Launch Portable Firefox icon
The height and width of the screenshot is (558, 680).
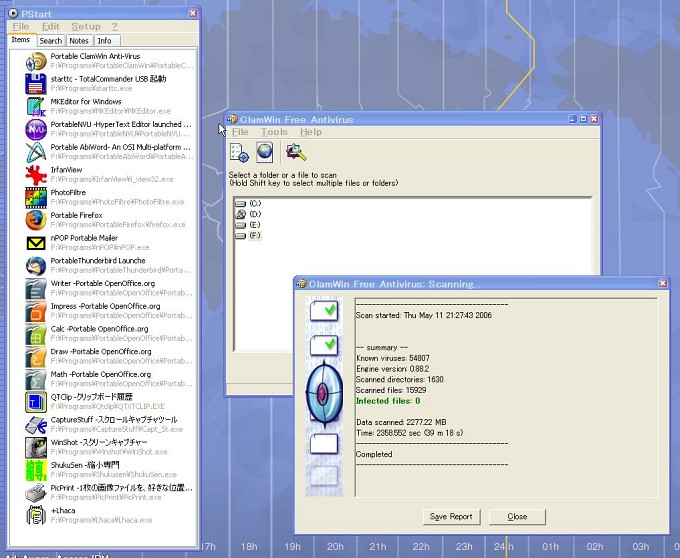point(36,220)
